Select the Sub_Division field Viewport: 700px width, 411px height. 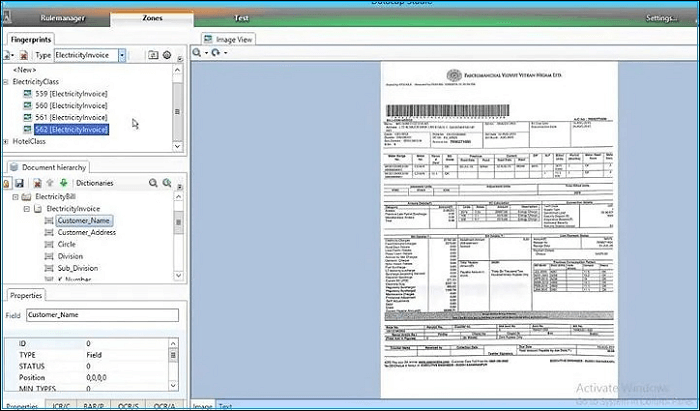[x=78, y=268]
